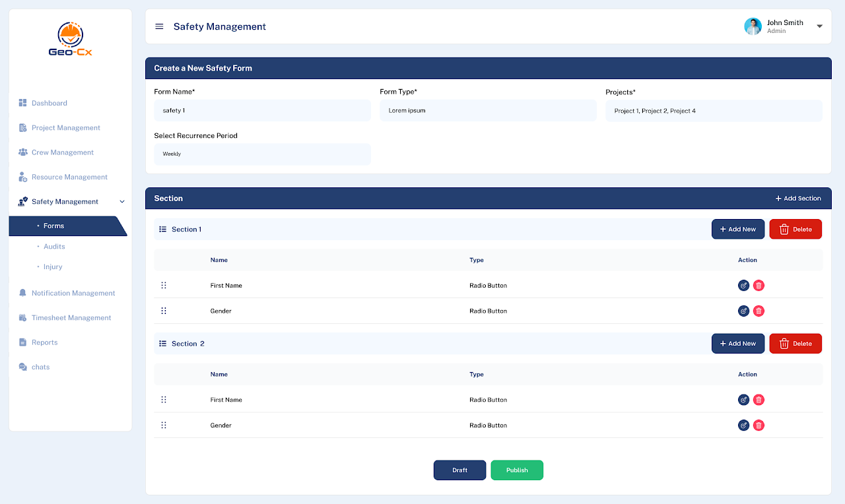Click the hamburger menu icon
845x504 pixels.
point(159,26)
